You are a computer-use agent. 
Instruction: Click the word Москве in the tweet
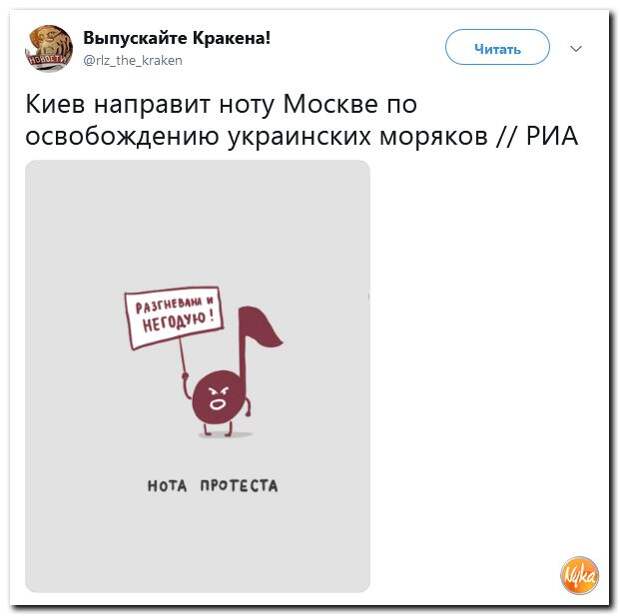tap(331, 104)
